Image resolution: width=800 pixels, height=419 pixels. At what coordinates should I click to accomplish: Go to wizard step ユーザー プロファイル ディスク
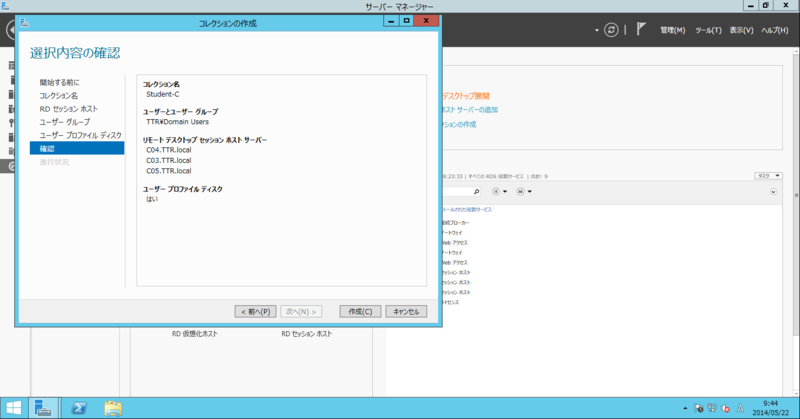pyautogui.click(x=81, y=135)
